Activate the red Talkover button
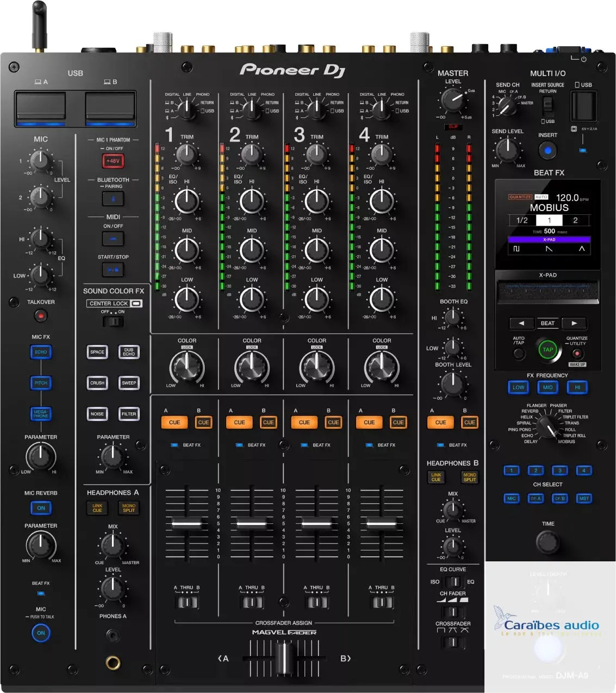The image size is (616, 693). [x=41, y=315]
